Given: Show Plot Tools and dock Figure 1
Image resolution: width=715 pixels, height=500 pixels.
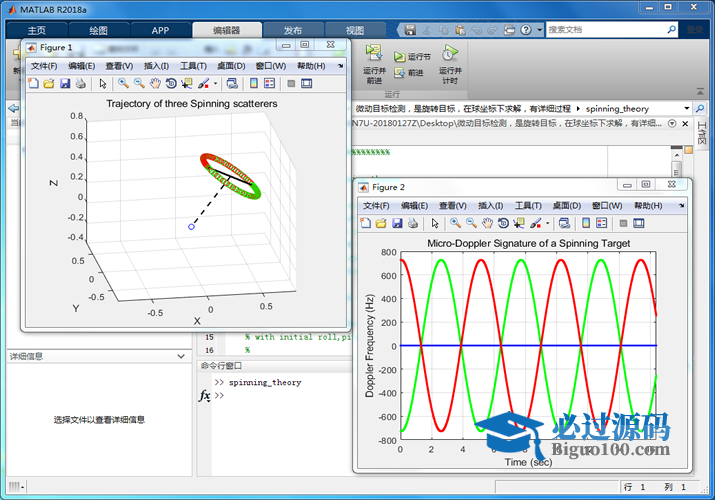Looking at the screenshot, I should tap(306, 83).
